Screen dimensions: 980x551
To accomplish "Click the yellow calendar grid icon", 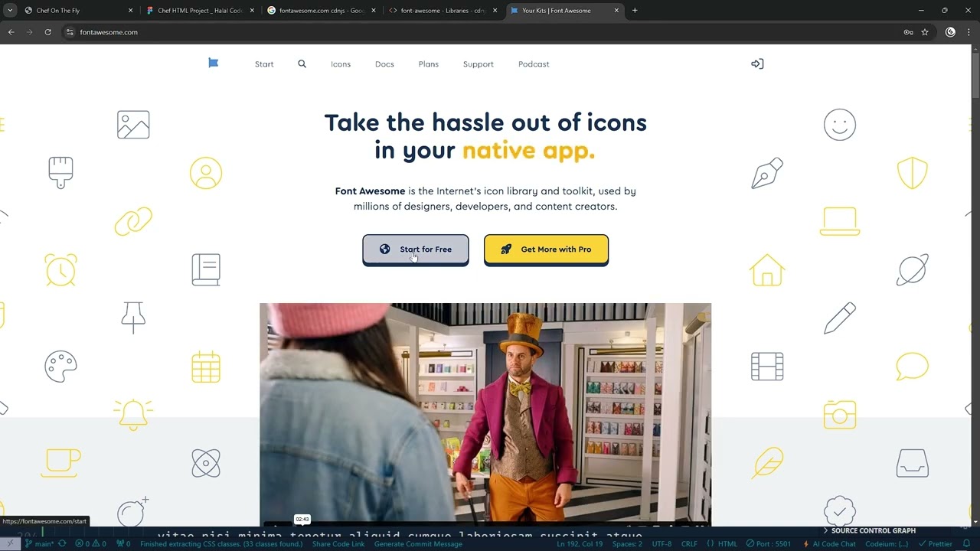I will click(206, 367).
